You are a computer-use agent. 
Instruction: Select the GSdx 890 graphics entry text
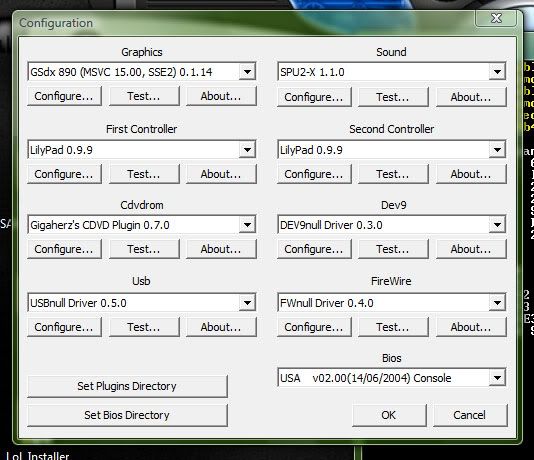pyautogui.click(x=121, y=72)
